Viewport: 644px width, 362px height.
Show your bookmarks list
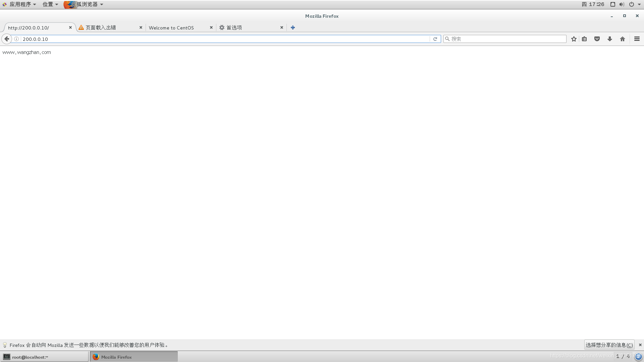[584, 39]
